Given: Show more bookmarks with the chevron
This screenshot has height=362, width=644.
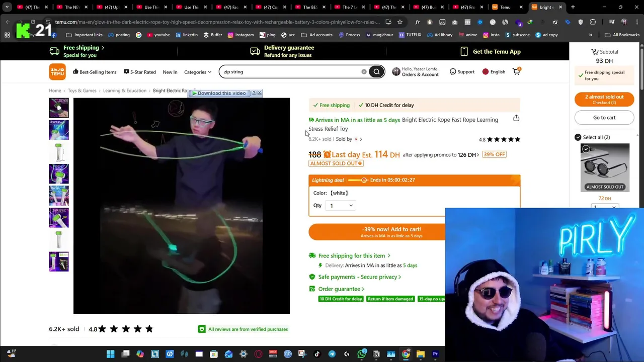Looking at the screenshot, I should (x=591, y=35).
